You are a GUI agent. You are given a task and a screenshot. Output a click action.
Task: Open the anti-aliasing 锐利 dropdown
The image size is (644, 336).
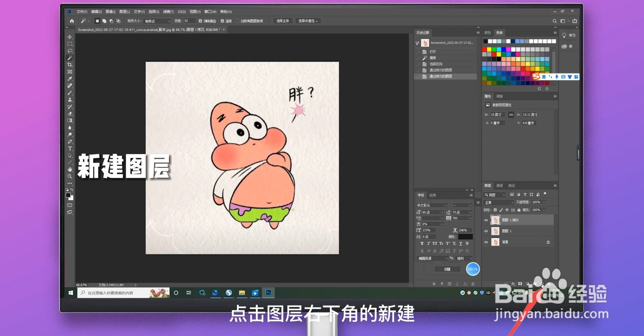(464, 258)
